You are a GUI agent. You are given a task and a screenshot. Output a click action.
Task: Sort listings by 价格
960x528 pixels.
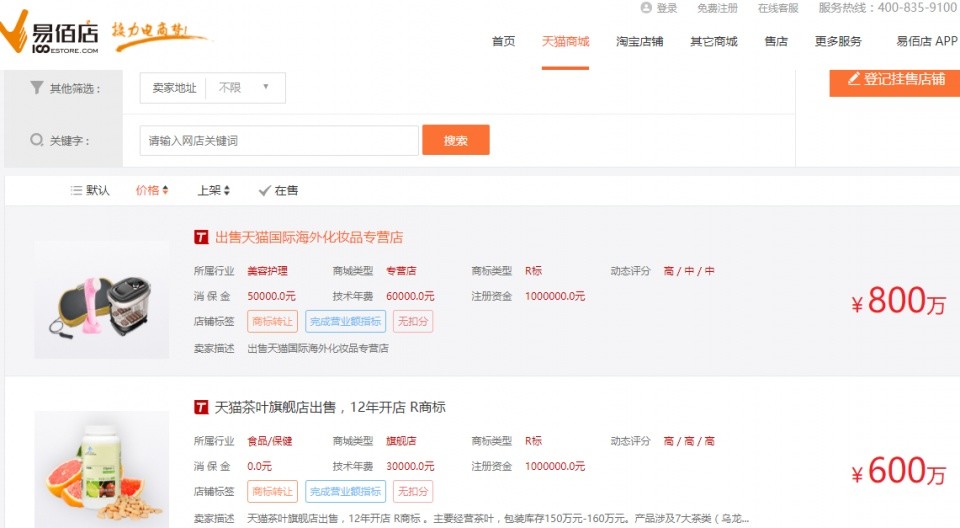[x=152, y=190]
